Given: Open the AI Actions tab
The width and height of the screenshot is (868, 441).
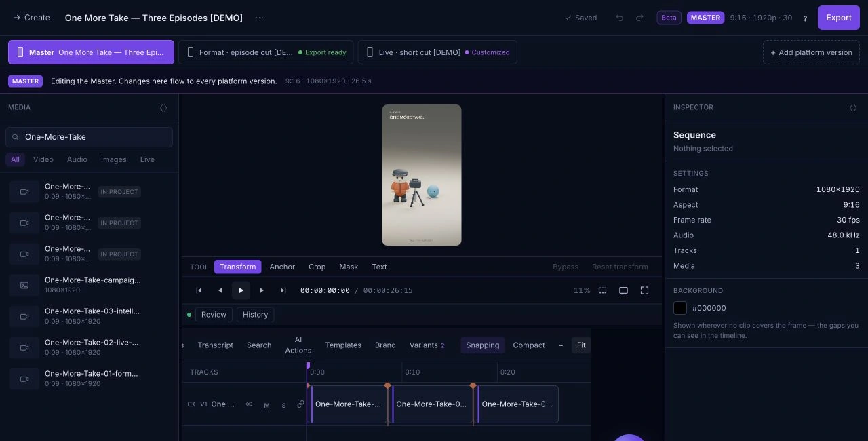Looking at the screenshot, I should 298,345.
